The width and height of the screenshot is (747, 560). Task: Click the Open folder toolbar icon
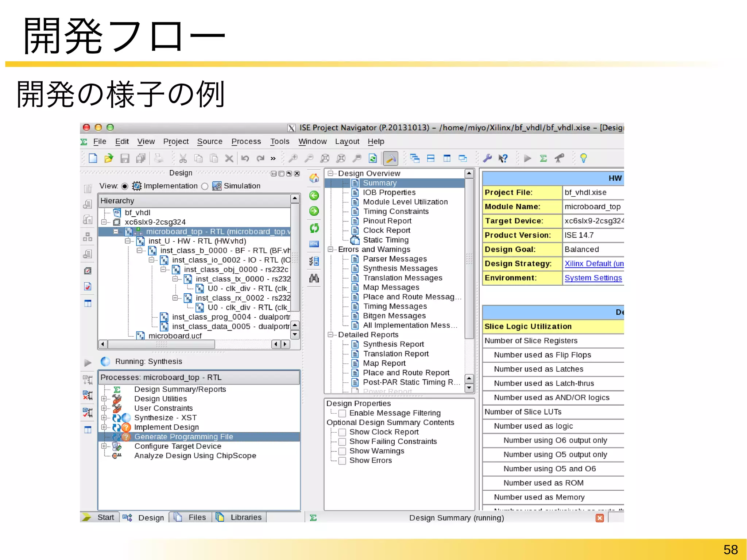pyautogui.click(x=109, y=158)
